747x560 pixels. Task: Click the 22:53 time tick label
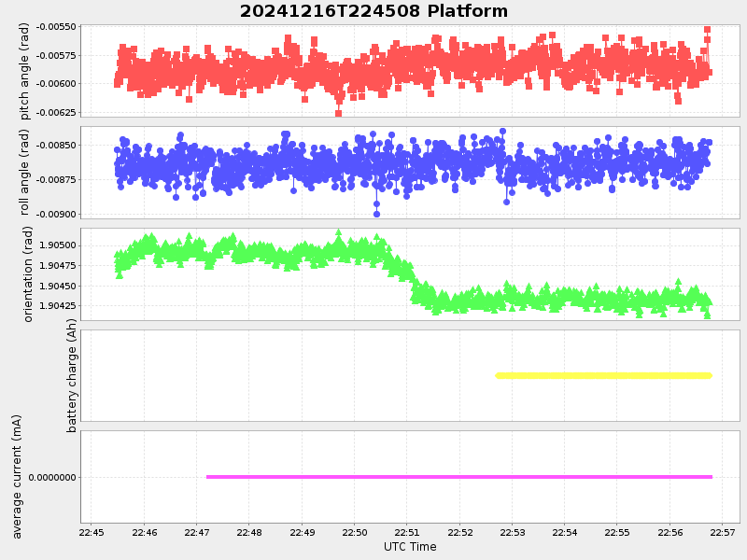(x=512, y=532)
